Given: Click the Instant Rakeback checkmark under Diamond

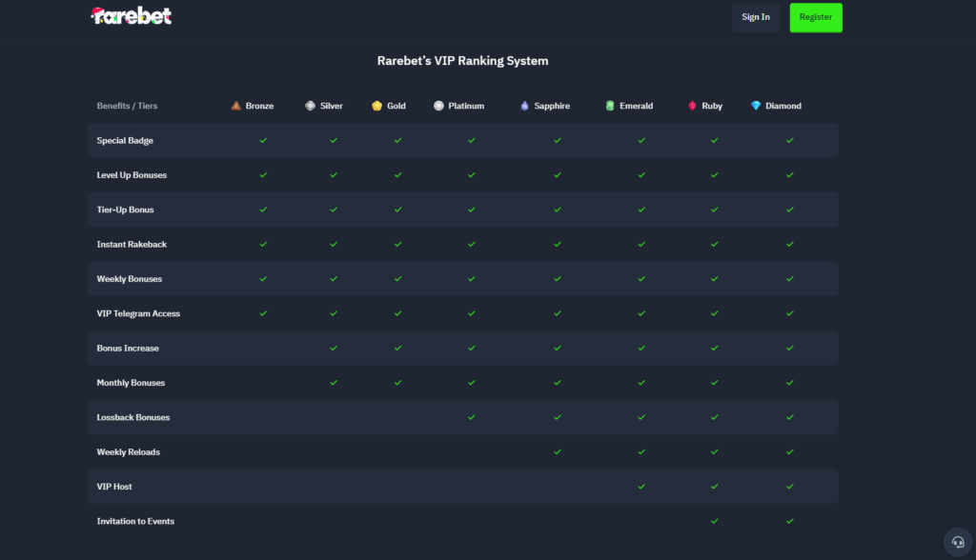Looking at the screenshot, I should (790, 245).
